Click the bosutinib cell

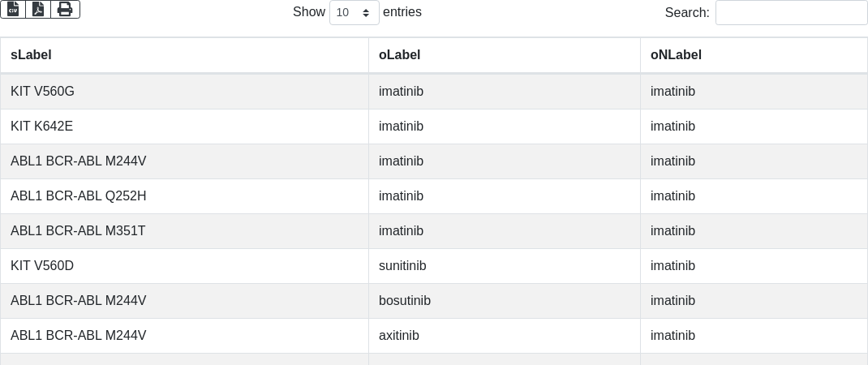(x=405, y=301)
